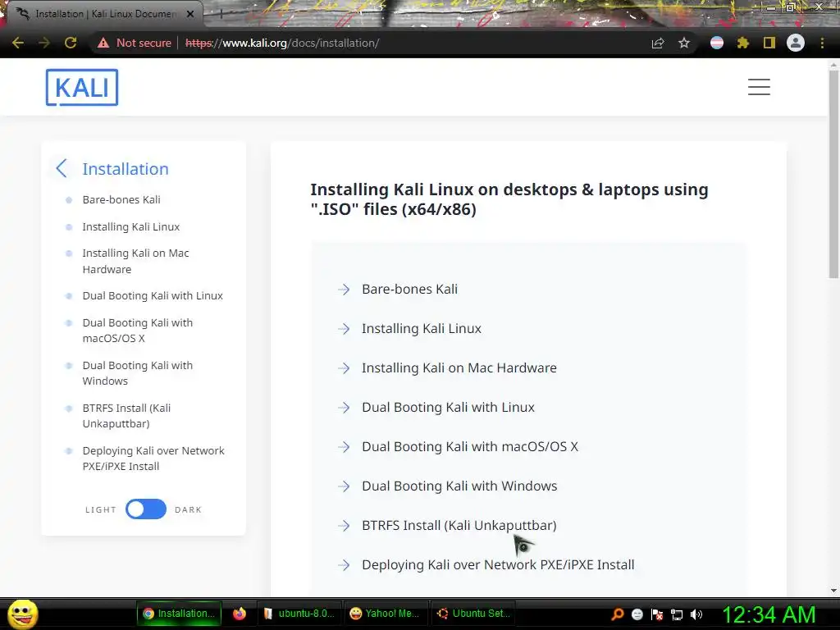Click the scrollbar down arrow
The image size is (840, 630).
833,591
